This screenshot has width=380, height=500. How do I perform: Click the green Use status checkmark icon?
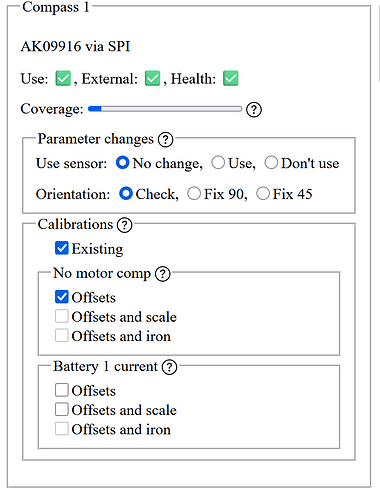(63, 78)
